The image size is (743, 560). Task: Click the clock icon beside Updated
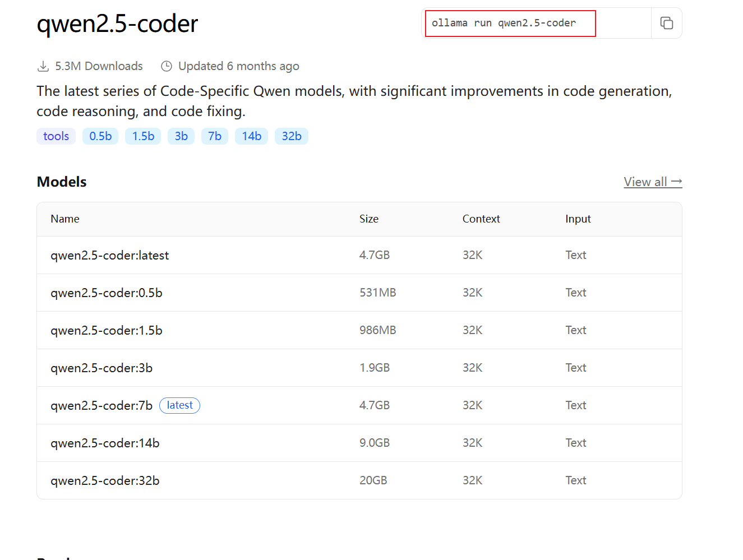click(x=167, y=66)
